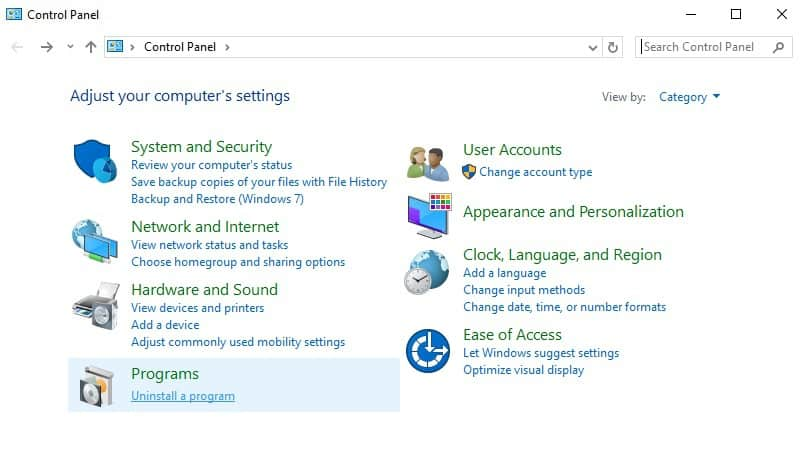Open the System and Security shield icon
Image resolution: width=804 pixels, height=464 pixels.
click(95, 161)
